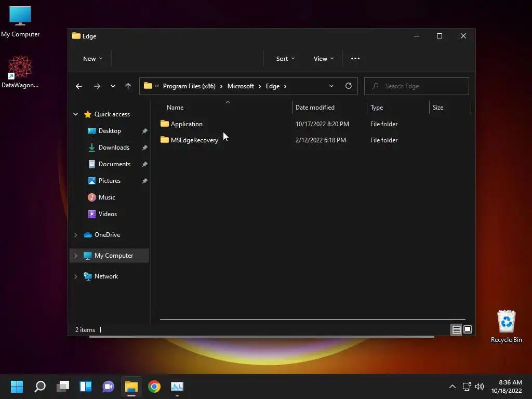Screen dimensions: 532x399
Task: Click the pin icon next to Downloads
Action: [x=144, y=148]
